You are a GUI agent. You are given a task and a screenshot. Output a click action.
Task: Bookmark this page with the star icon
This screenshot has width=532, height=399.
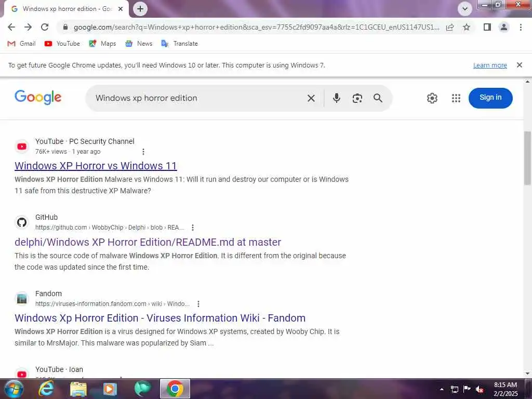click(x=467, y=27)
